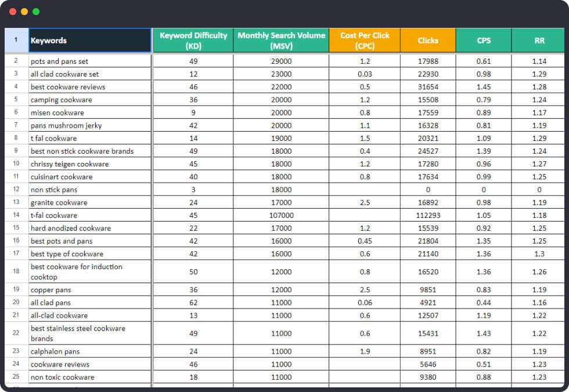
Task: Select Clicks value 22930
Action: coord(428,74)
